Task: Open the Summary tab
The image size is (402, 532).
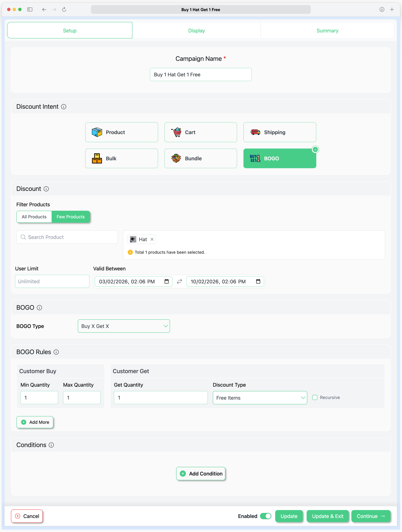Action: click(x=327, y=31)
